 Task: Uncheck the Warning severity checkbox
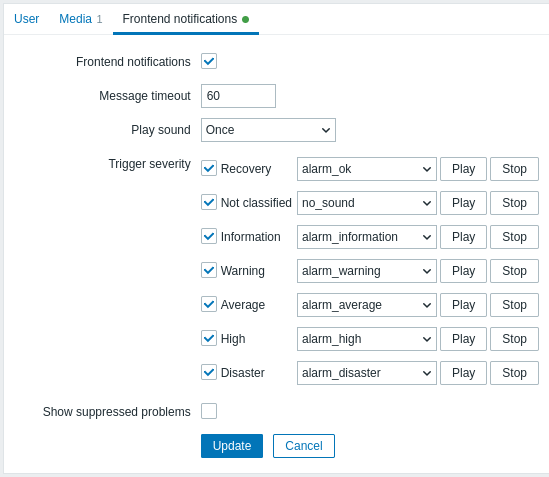(x=209, y=270)
